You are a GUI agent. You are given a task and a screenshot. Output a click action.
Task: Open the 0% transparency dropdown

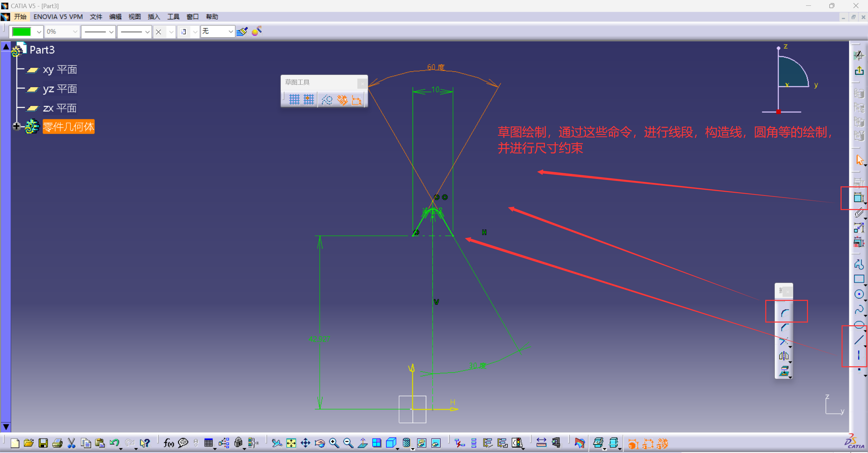point(75,32)
